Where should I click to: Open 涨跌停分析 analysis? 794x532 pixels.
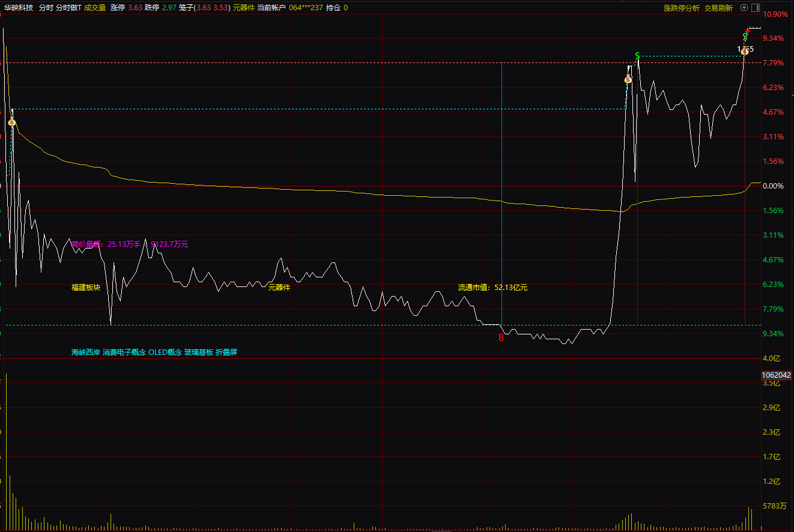682,8
